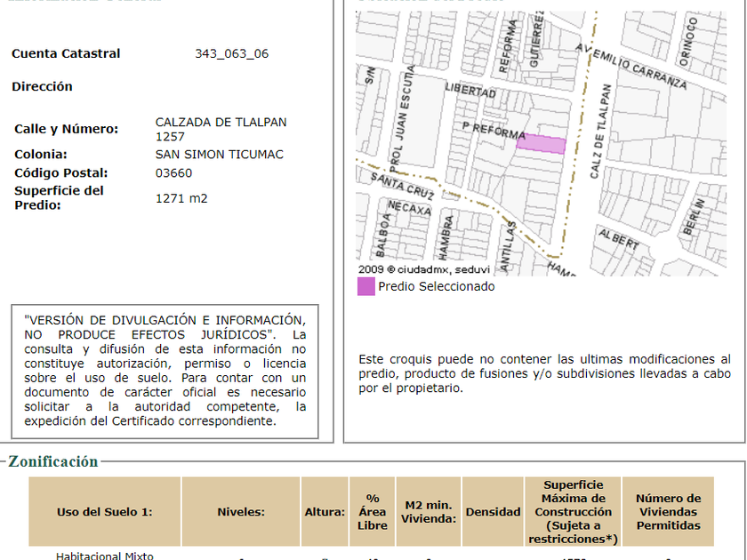This screenshot has width=747, height=560.
Task: Click the Código Postal label
Action: [x=61, y=172]
